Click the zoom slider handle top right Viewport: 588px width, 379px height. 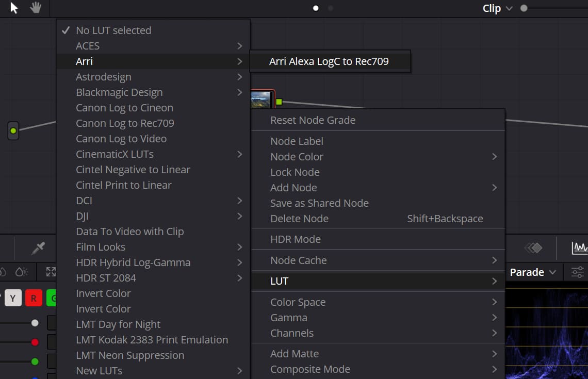coord(523,8)
